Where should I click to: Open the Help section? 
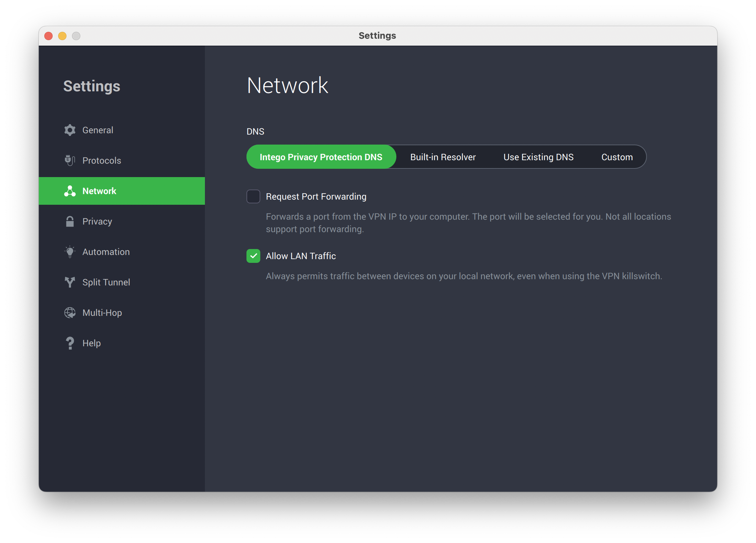coord(122,343)
